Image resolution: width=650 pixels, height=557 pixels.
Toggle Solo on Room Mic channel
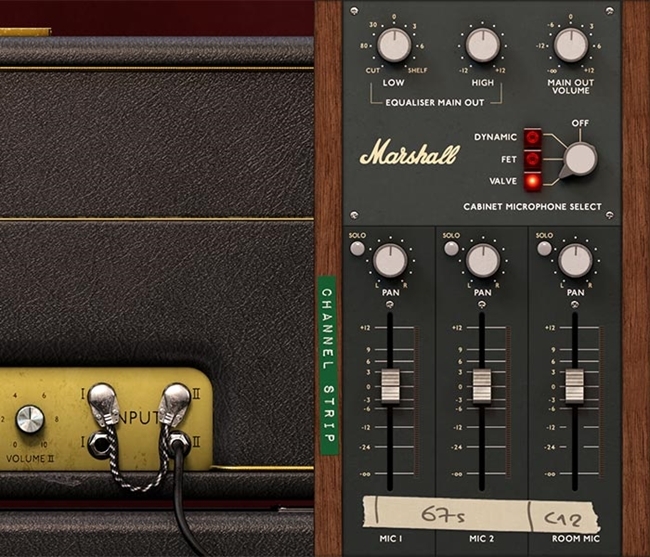(x=544, y=248)
